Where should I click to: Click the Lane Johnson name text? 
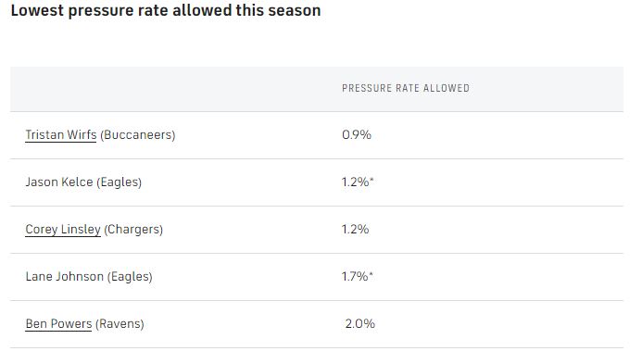[x=65, y=276]
